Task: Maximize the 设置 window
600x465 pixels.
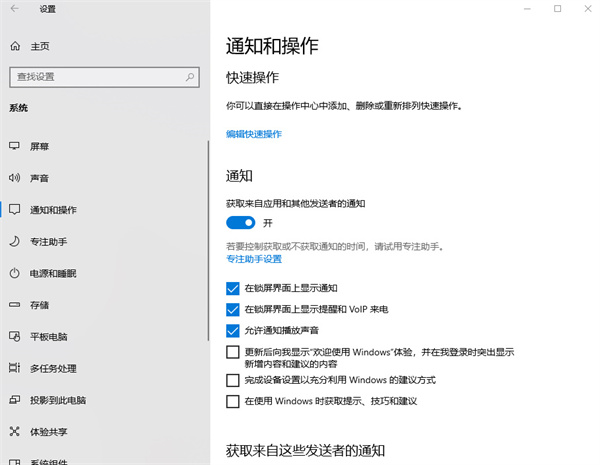Action: 558,8
